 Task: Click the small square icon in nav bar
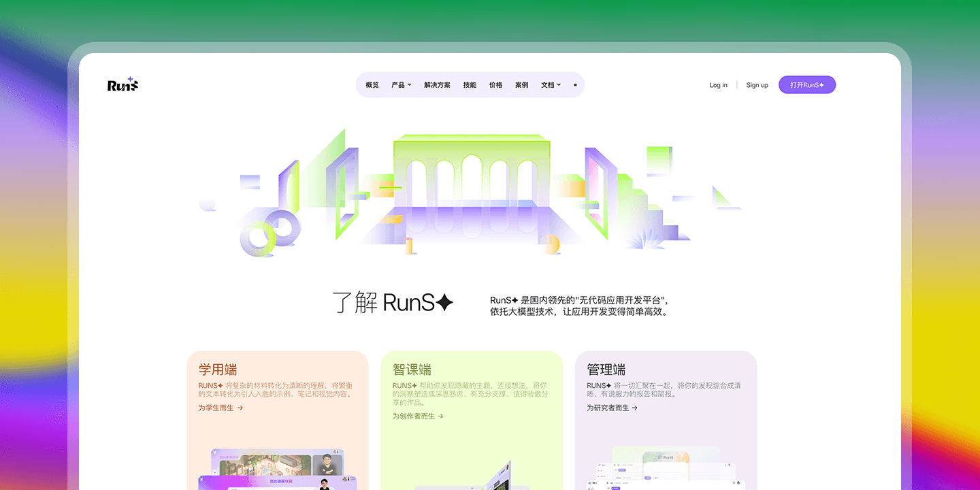coord(575,85)
